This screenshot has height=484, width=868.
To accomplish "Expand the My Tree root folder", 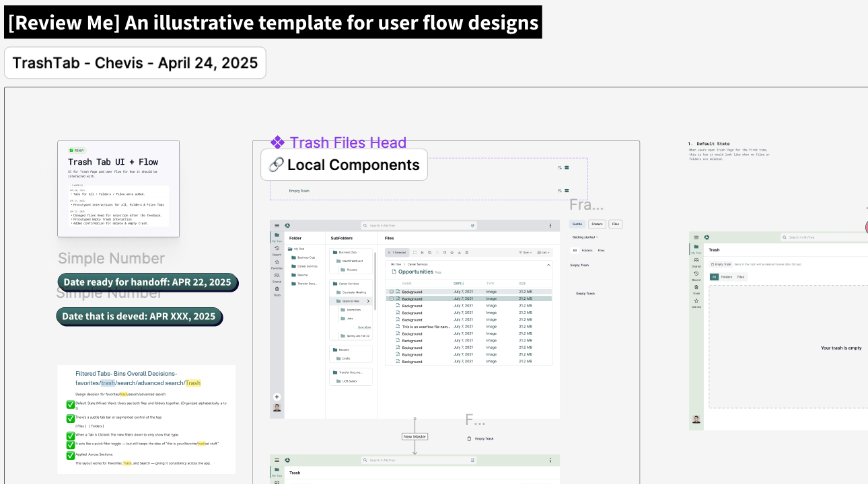I will 297,249.
